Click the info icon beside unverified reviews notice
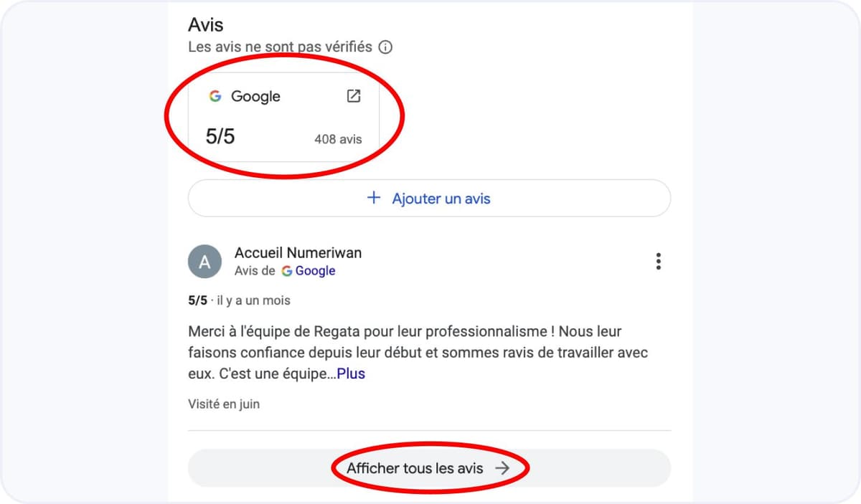This screenshot has height=504, width=861. (x=385, y=47)
